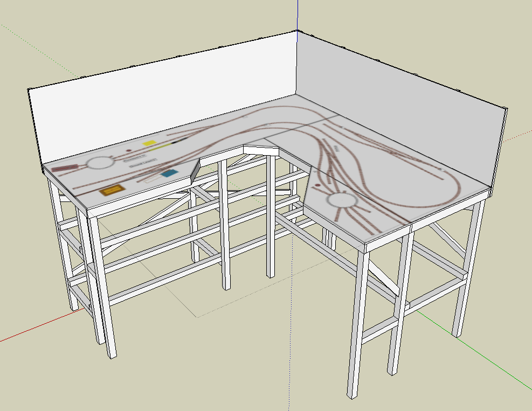Select the white outlined rectangle beside the teal block
532x411 pixels.
pyautogui.click(x=153, y=178)
